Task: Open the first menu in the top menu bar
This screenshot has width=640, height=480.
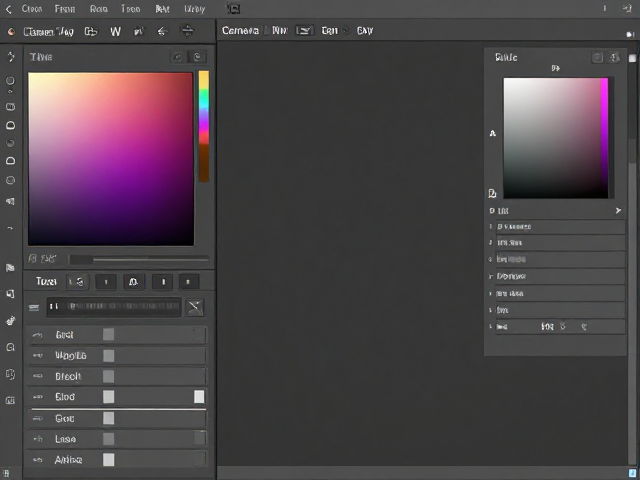Action: 32,9
